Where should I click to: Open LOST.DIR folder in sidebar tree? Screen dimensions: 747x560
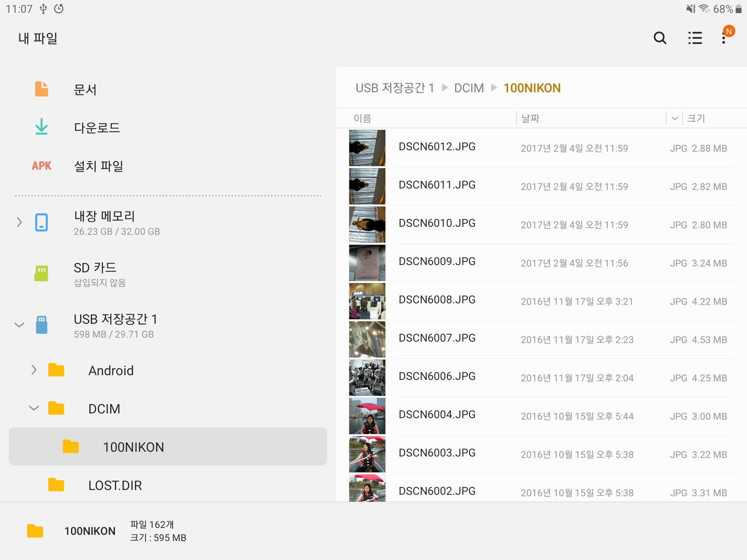(x=115, y=485)
